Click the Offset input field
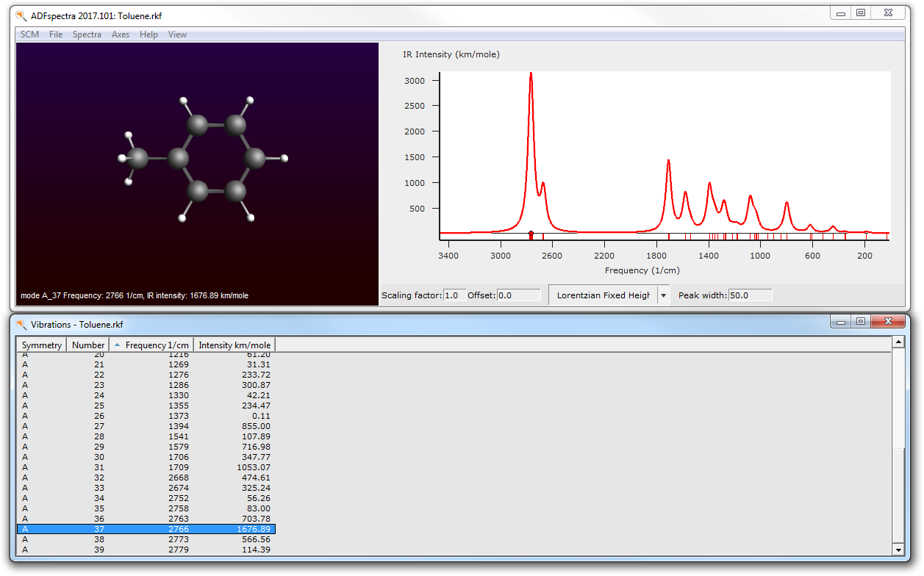This screenshot has height=576, width=924. pos(519,295)
